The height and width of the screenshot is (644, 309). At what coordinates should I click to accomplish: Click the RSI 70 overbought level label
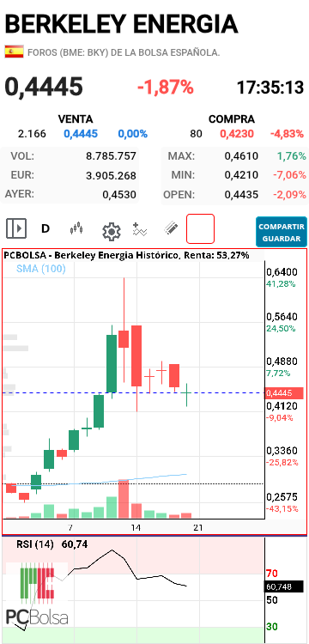pyautogui.click(x=272, y=573)
